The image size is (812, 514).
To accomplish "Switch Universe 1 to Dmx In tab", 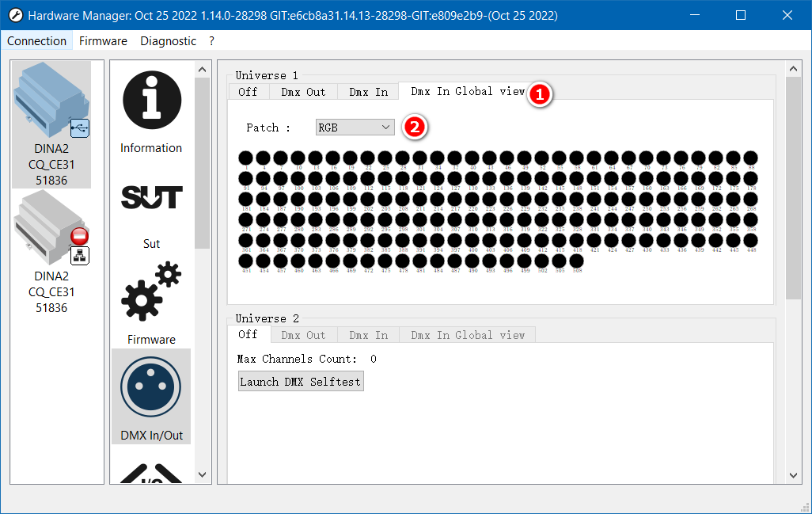I will point(368,92).
